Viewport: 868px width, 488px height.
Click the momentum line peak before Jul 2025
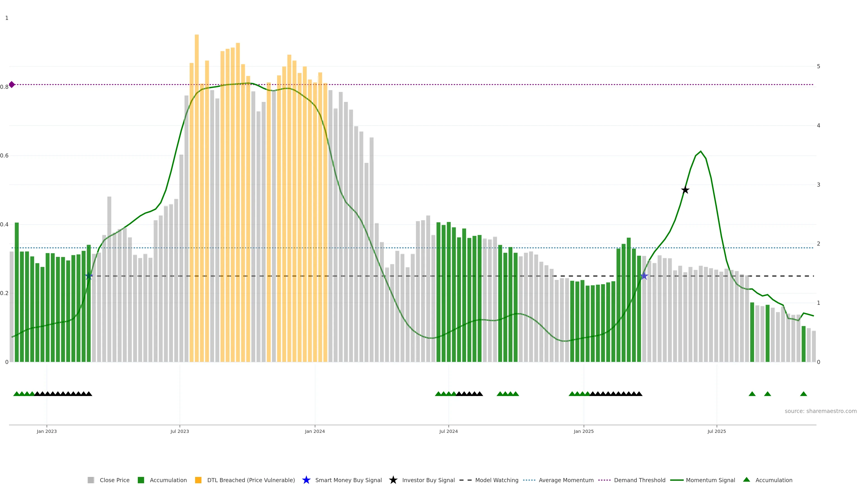(701, 152)
